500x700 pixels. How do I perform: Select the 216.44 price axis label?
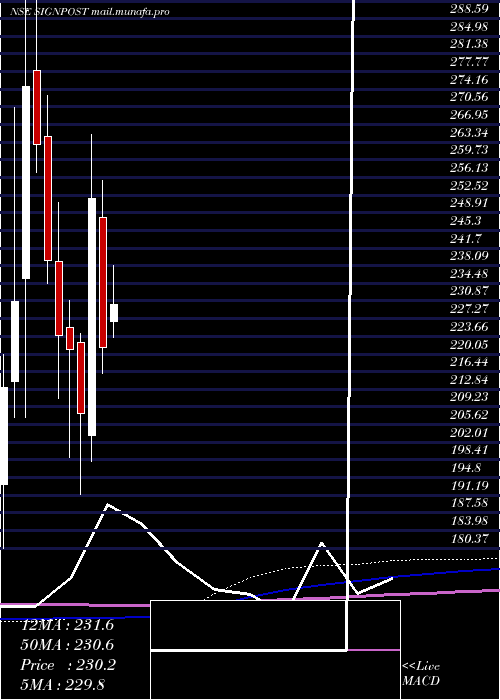coord(469,362)
